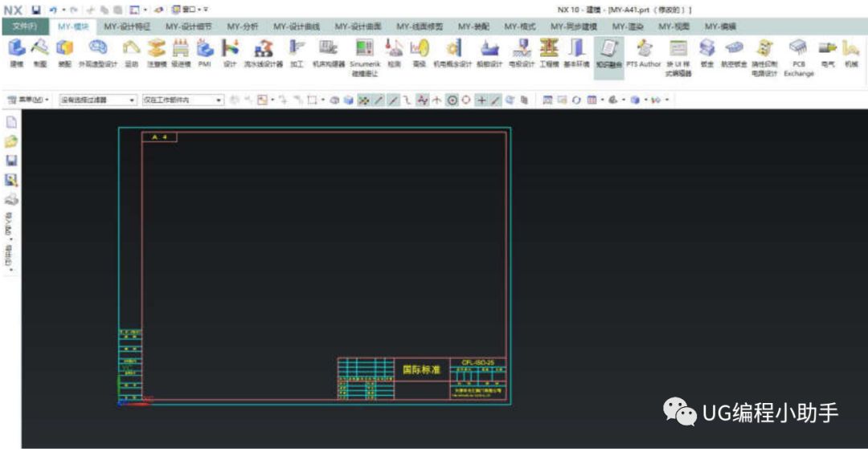Switch to the MY-设计细节 tab
Screen dimensions: 868x452
pos(188,26)
